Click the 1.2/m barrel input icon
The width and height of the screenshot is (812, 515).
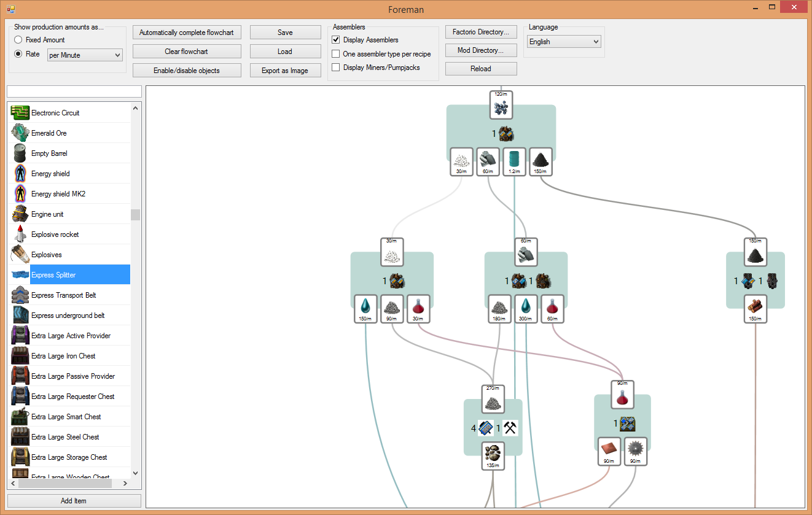coord(514,161)
